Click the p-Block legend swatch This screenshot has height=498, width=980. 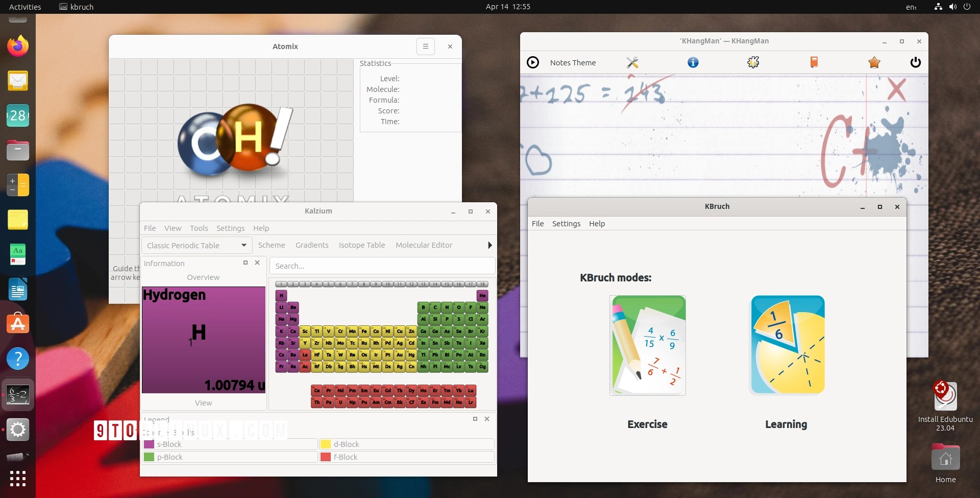click(149, 457)
